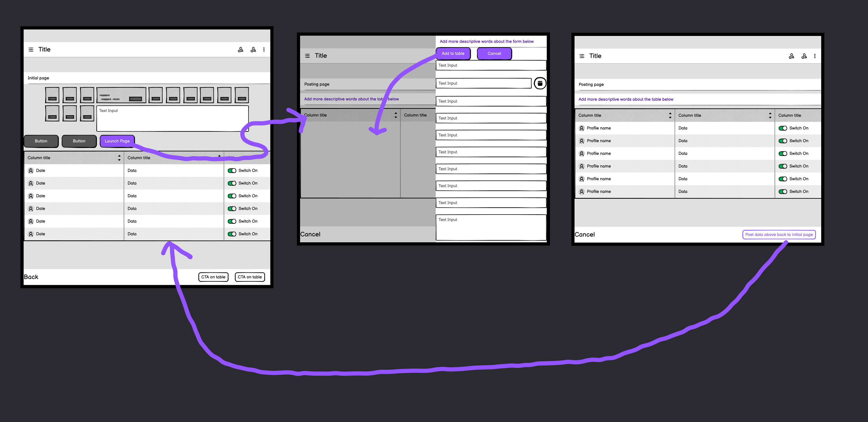Click the hamburger menu icon on the Posting page

coord(307,55)
